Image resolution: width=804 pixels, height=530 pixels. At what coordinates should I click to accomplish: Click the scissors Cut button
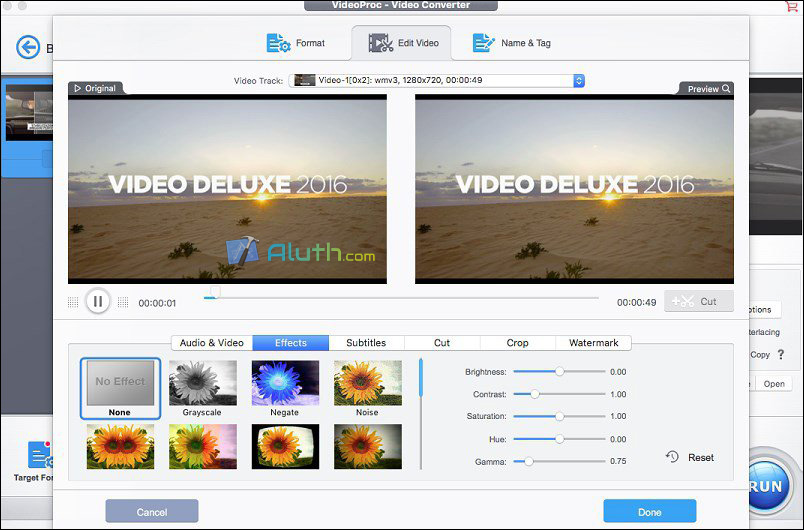point(699,301)
